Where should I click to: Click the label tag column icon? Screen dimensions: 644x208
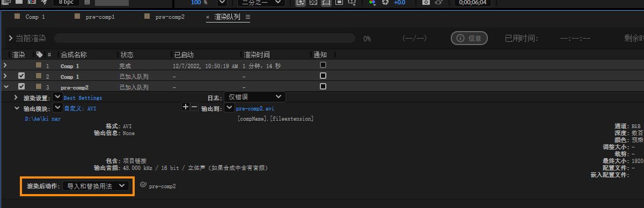click(x=39, y=55)
